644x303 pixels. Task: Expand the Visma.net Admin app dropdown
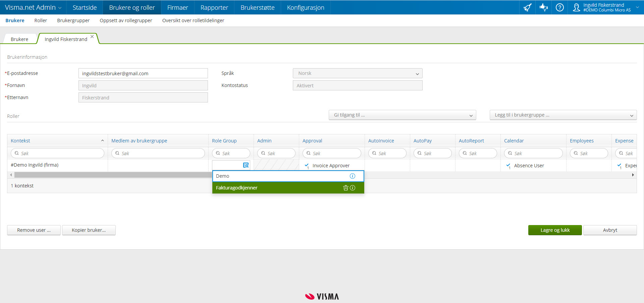coord(60,8)
